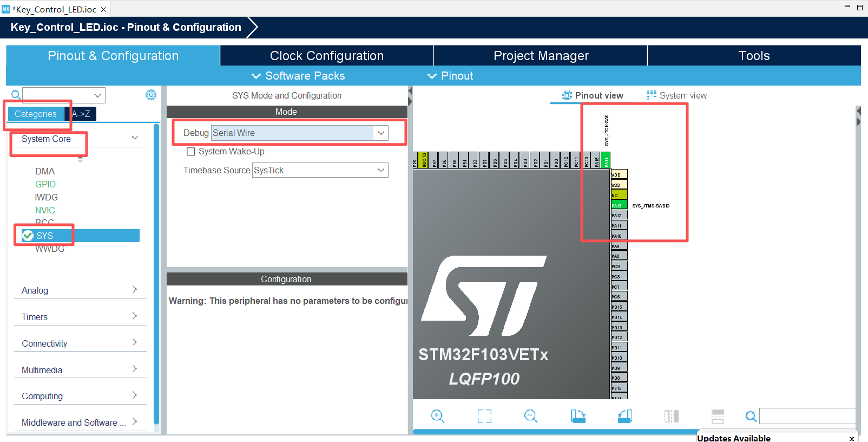Rotate chip counter-clockwise icon
This screenshot has height=442, width=868.
click(625, 416)
